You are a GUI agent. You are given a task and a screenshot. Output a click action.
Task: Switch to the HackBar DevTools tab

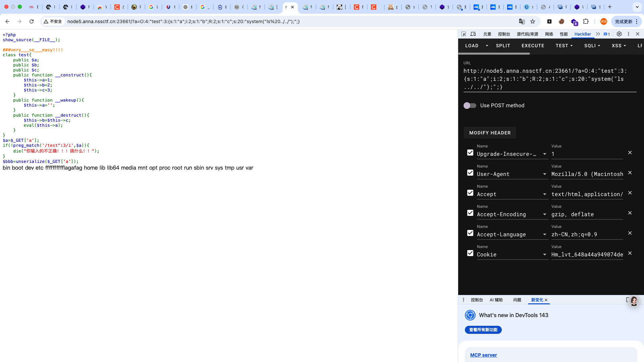click(x=583, y=34)
